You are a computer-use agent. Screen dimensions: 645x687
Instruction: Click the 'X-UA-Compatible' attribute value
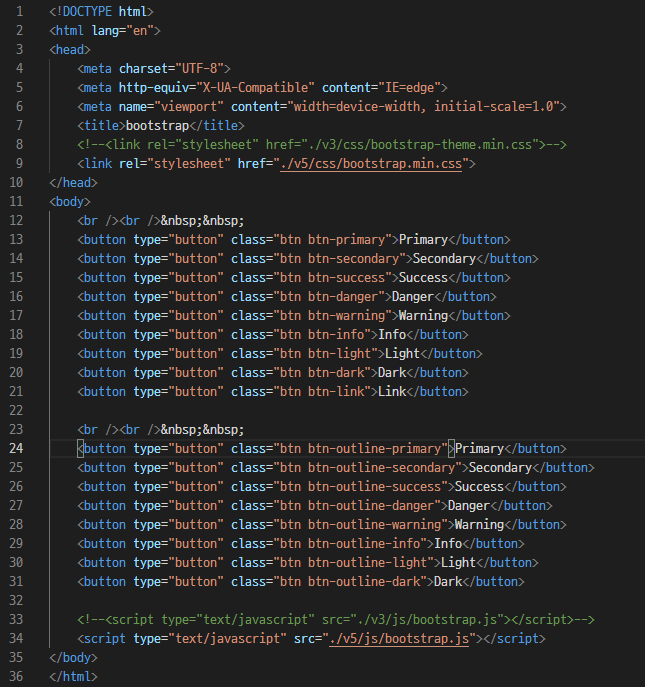tap(255, 88)
